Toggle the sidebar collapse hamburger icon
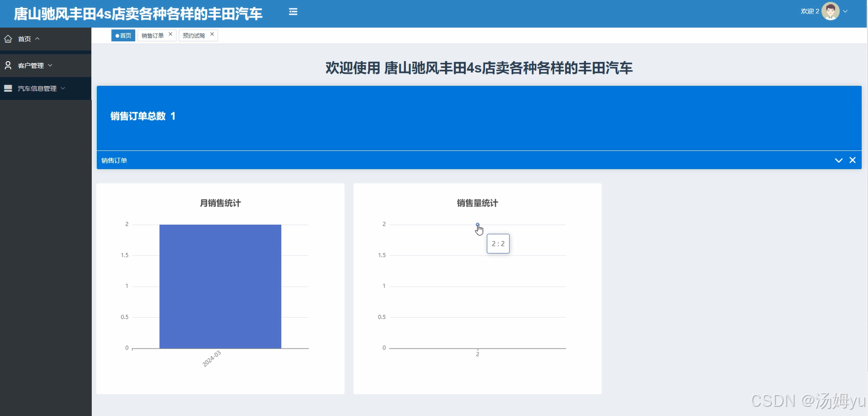This screenshot has width=868, height=416. (x=293, y=12)
